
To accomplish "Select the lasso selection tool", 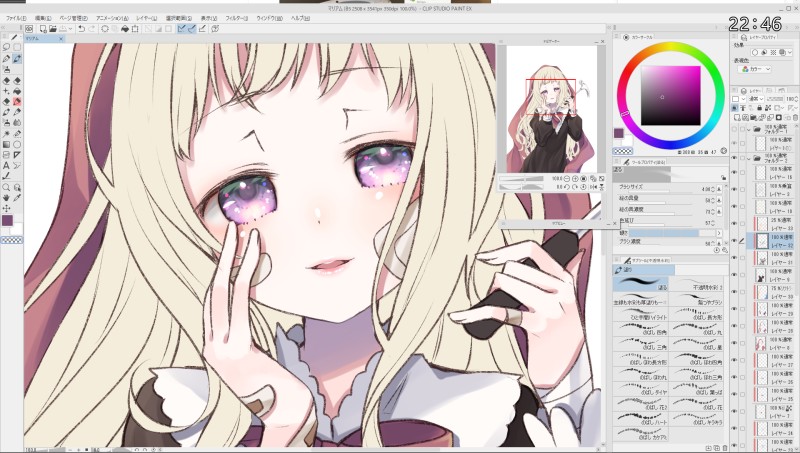I will pyautogui.click(x=6, y=47).
